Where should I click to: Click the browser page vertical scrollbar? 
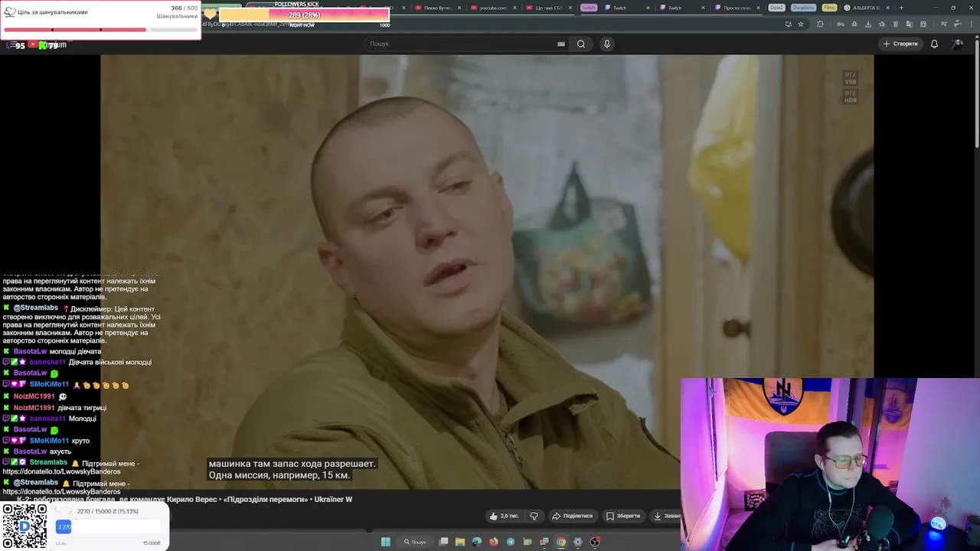click(x=976, y=92)
